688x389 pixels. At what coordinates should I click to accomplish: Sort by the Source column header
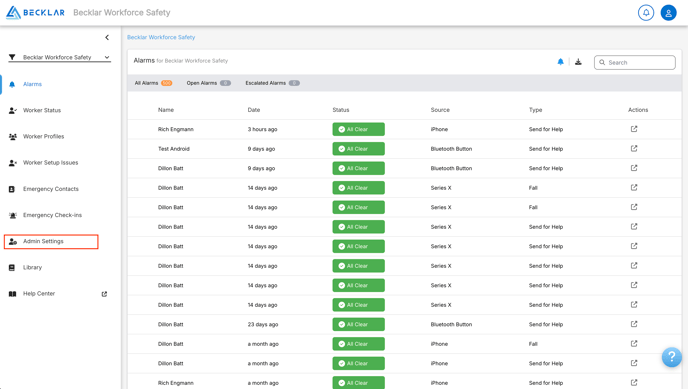click(440, 110)
